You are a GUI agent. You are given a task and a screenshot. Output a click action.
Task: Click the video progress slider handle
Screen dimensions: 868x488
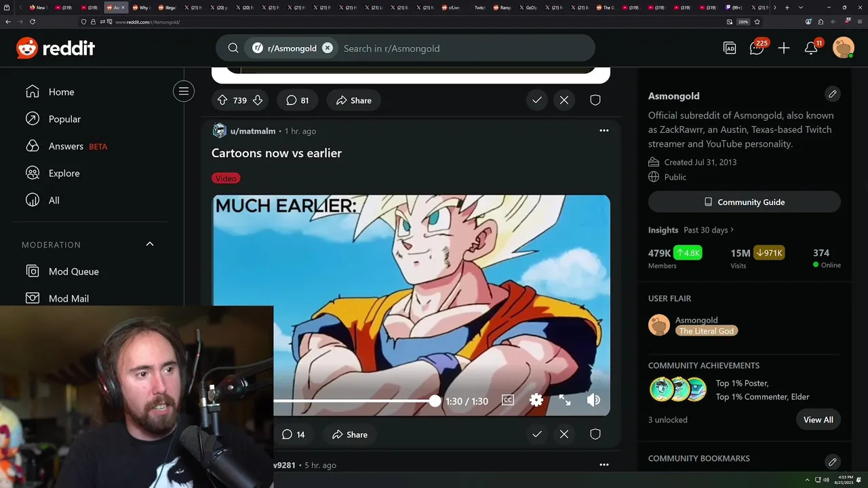click(x=435, y=401)
